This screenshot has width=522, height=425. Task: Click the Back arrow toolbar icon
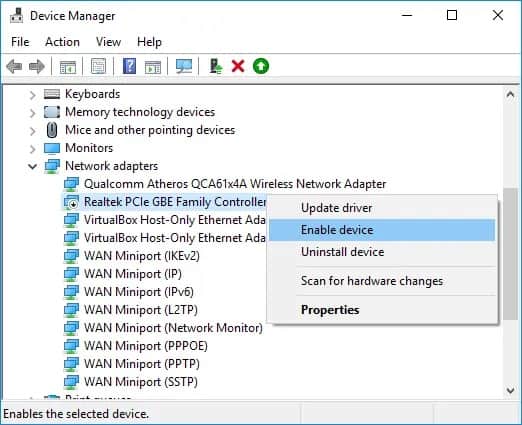point(14,66)
